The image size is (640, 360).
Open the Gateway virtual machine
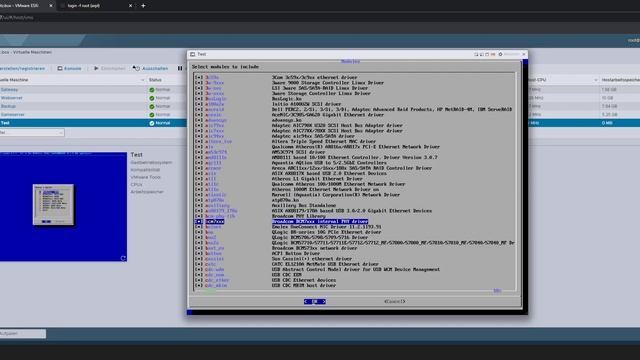tap(9, 89)
